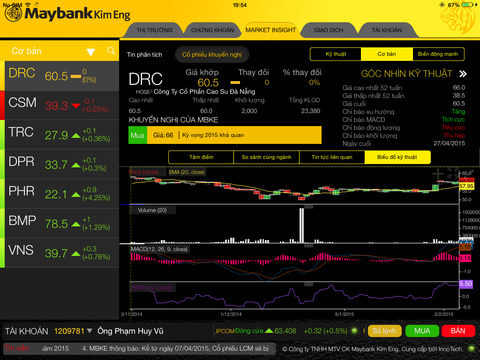Open the Sổ lệnh order book button
The image size is (480, 360).
pos(385,331)
